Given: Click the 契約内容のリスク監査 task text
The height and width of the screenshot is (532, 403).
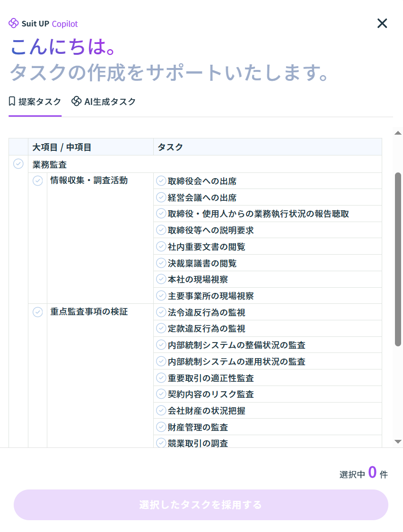Looking at the screenshot, I should click(211, 395).
